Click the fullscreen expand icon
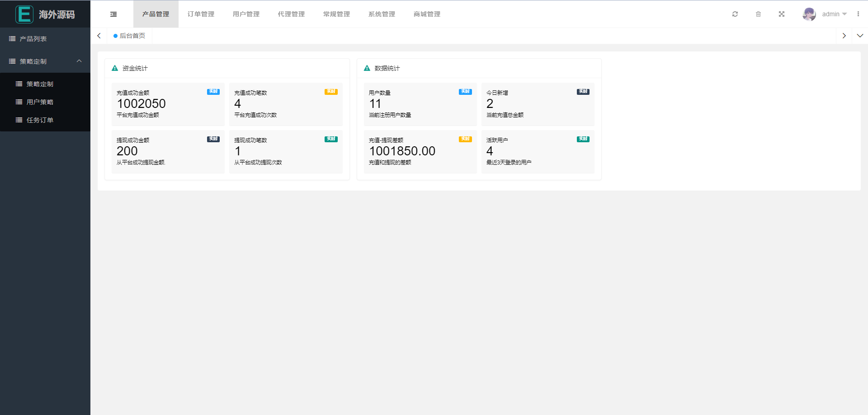This screenshot has height=415, width=868. (x=782, y=14)
